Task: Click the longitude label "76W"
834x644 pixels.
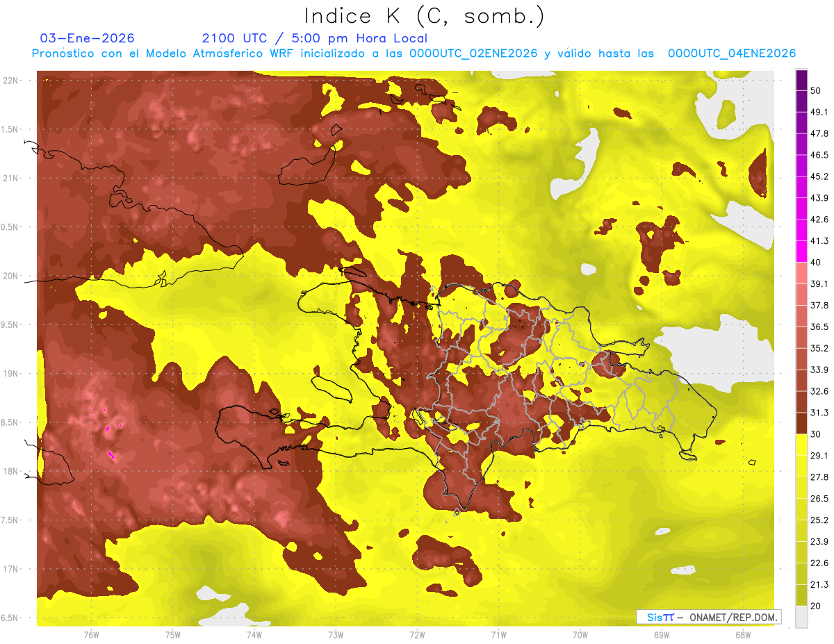Action: [x=91, y=635]
